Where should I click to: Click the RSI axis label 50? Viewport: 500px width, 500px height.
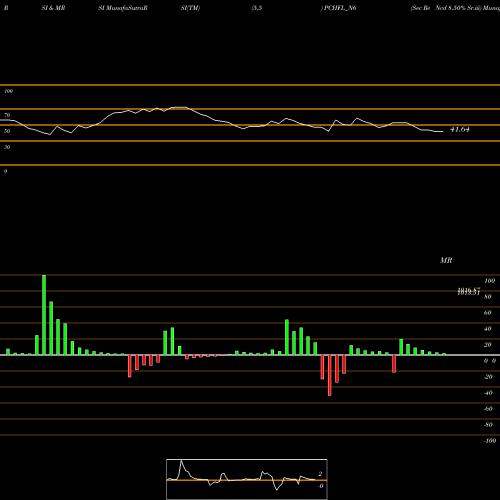pos(7,131)
